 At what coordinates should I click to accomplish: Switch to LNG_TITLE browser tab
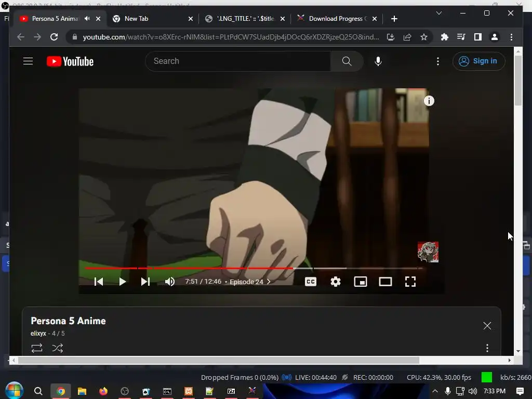[x=245, y=19]
